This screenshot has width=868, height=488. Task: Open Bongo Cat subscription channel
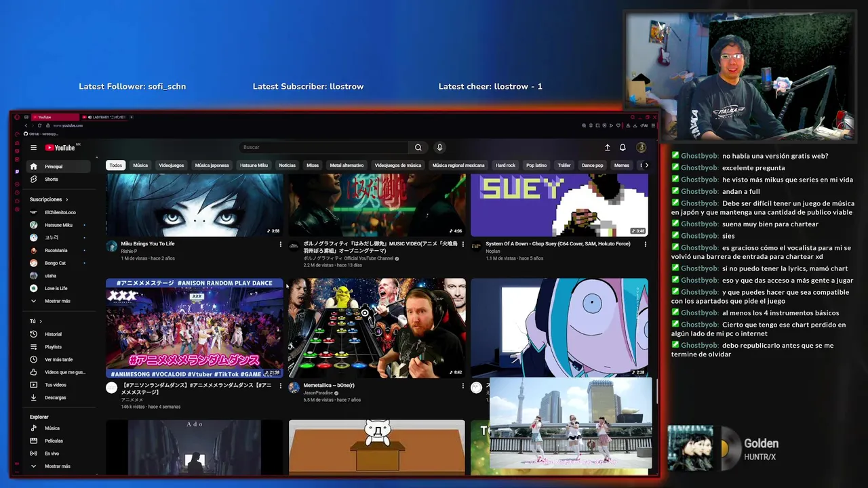[x=58, y=263]
